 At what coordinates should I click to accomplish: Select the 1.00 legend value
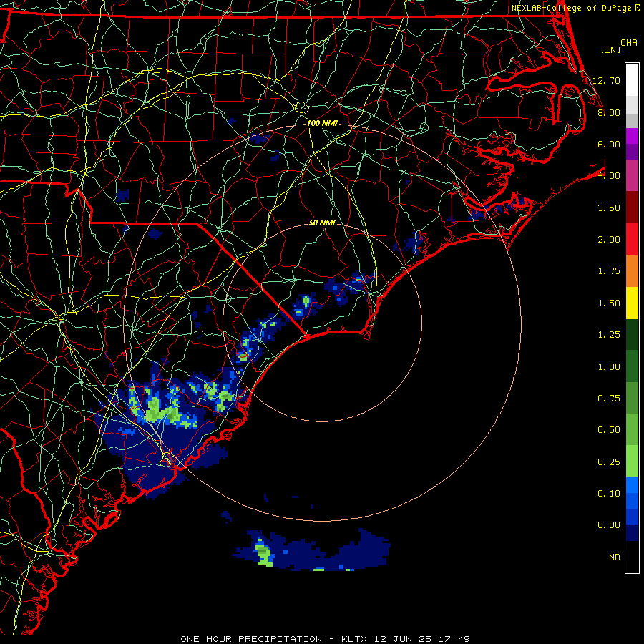(x=608, y=367)
